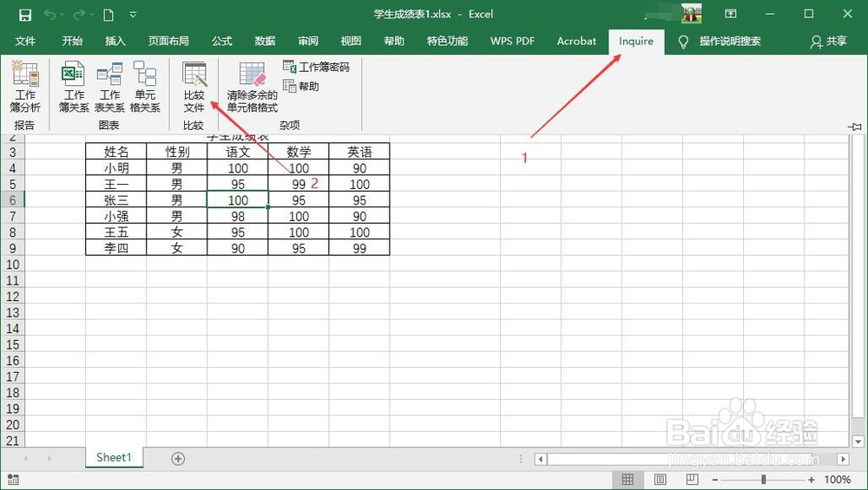Select the 英语 header cell
Image resolution: width=868 pixels, height=490 pixels.
[x=359, y=152]
